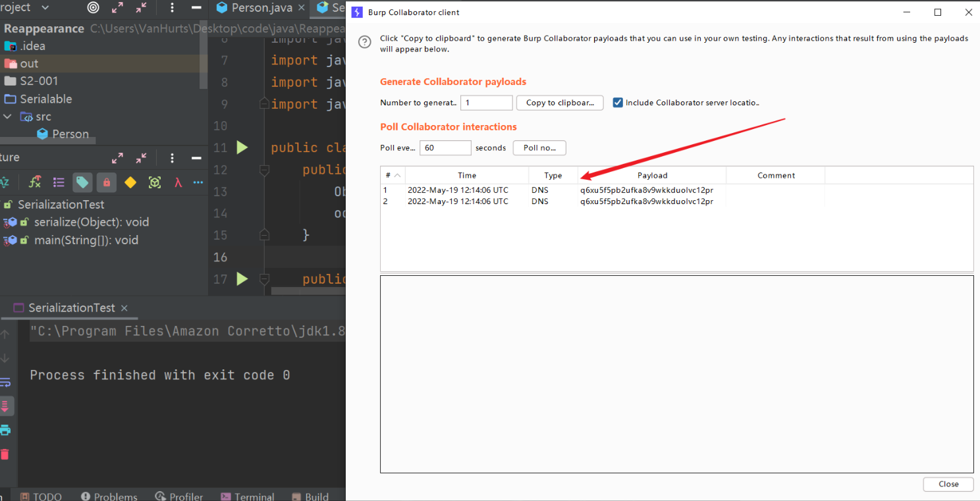Open the Terminal tool window tab

tap(247, 496)
